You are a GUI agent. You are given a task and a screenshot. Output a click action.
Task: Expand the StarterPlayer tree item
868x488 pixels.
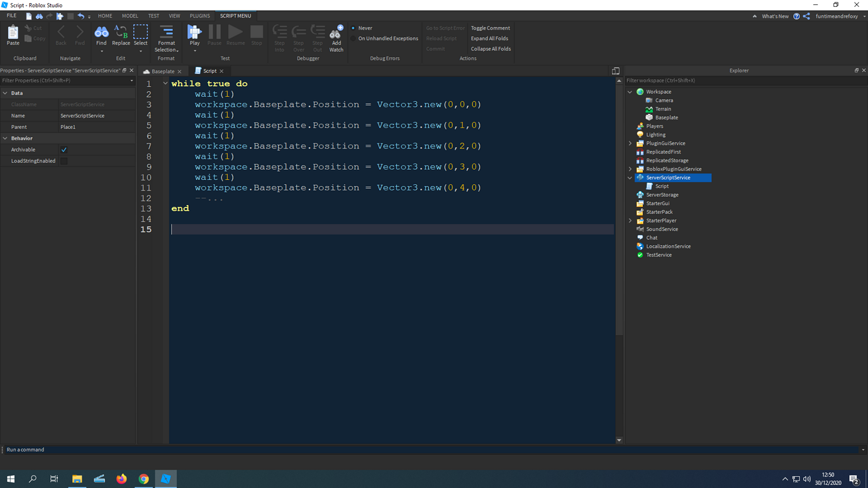click(630, 220)
